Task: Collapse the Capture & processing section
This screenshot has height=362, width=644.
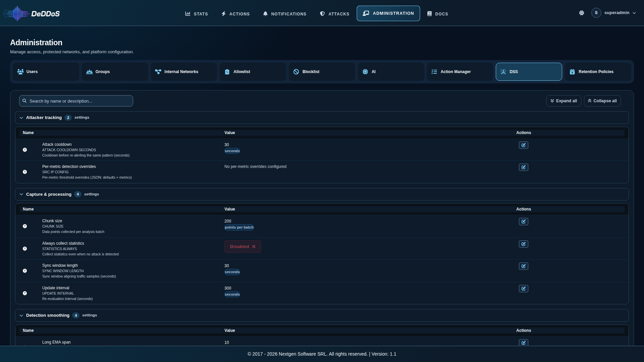Action: point(322,194)
